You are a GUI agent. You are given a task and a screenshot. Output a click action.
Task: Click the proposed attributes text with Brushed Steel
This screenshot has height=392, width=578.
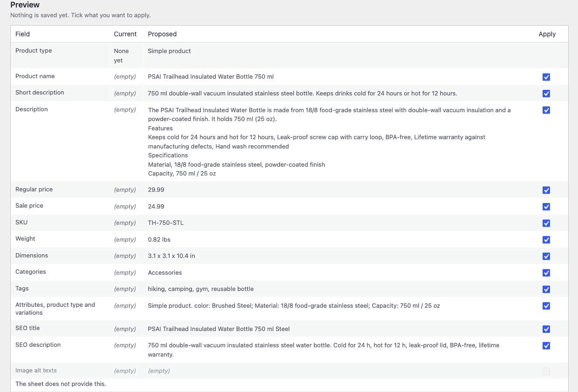[x=294, y=306]
